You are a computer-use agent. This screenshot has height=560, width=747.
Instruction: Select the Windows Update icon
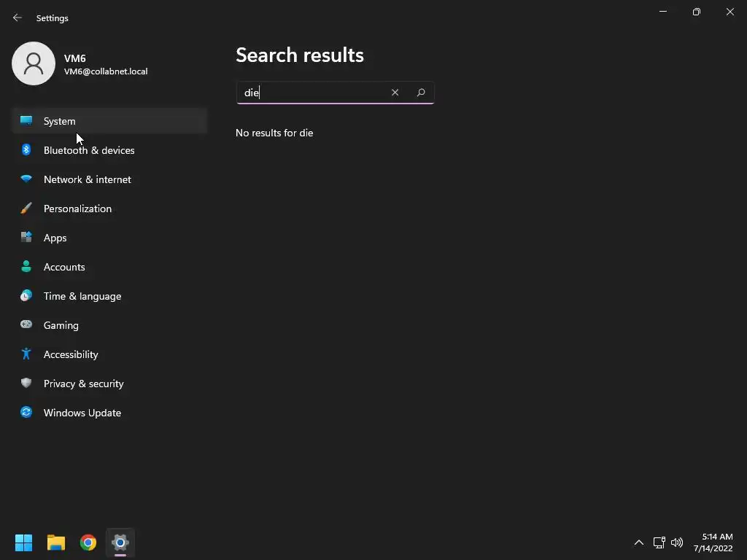26,413
